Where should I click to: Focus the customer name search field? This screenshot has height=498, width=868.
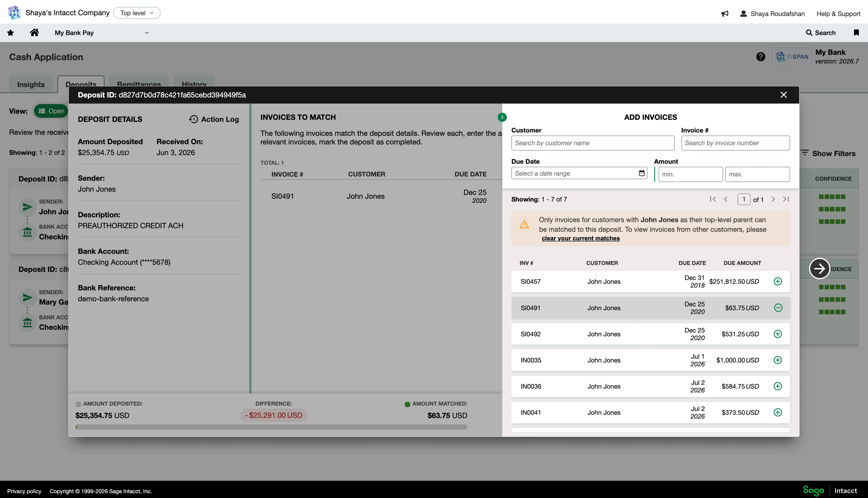coord(593,143)
